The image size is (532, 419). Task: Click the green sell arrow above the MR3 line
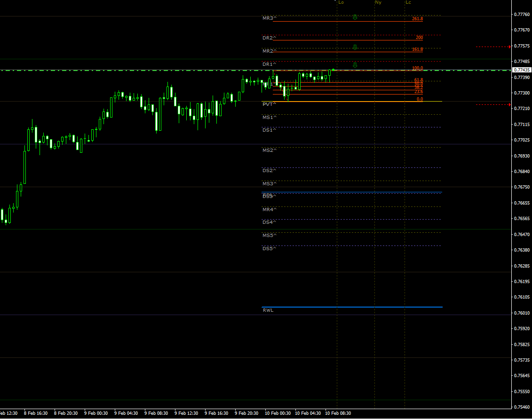tap(355, 18)
